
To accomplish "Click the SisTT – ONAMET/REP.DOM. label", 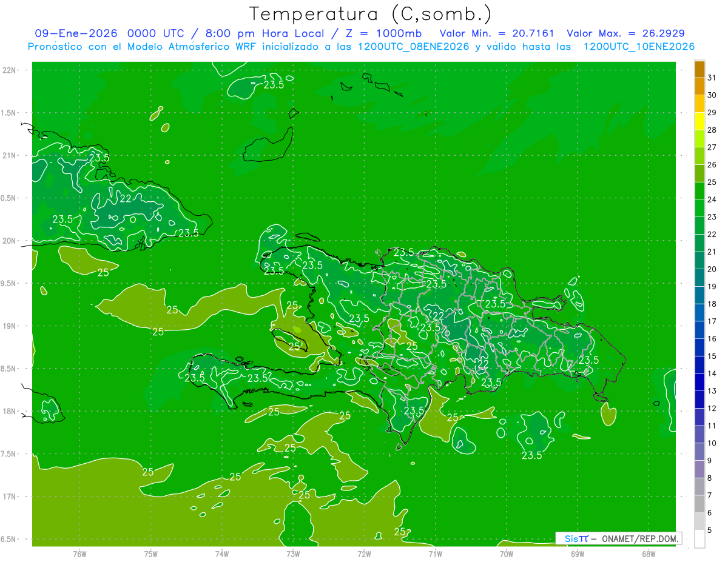I will click(x=618, y=538).
